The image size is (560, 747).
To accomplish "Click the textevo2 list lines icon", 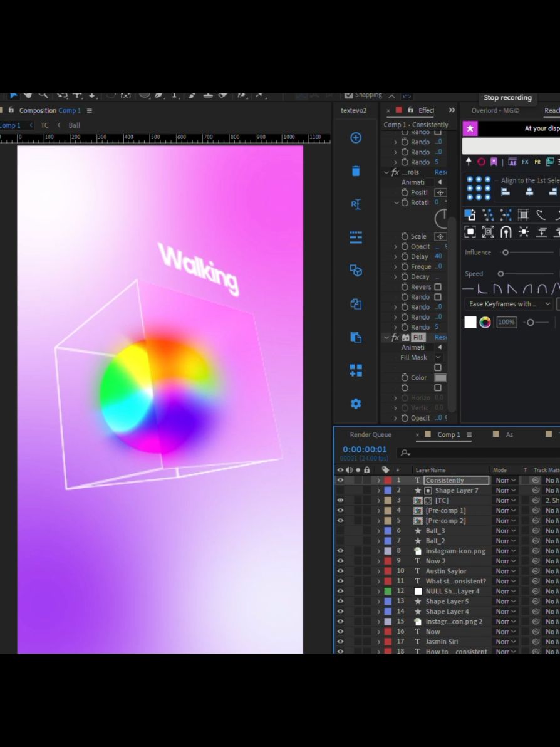I will pos(356,238).
